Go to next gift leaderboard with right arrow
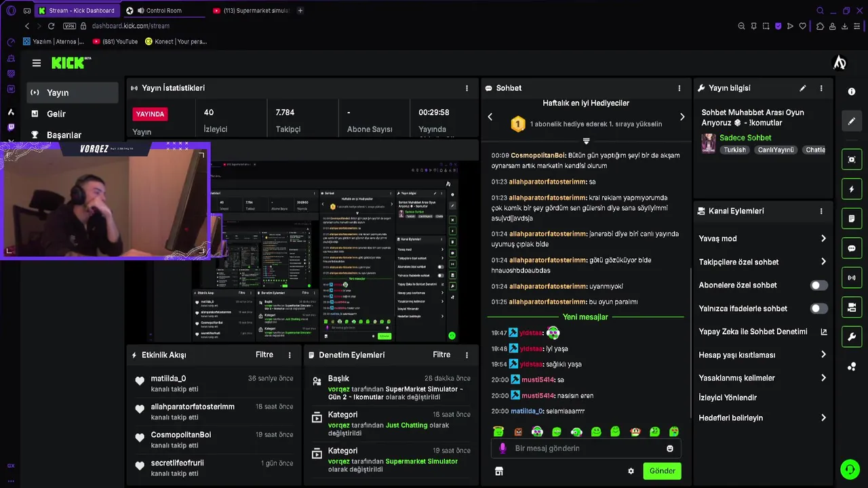 [682, 117]
